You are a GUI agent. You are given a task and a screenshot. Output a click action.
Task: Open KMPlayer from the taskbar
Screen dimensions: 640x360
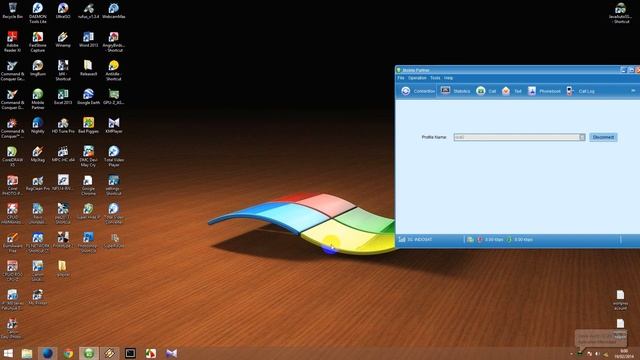[171, 353]
